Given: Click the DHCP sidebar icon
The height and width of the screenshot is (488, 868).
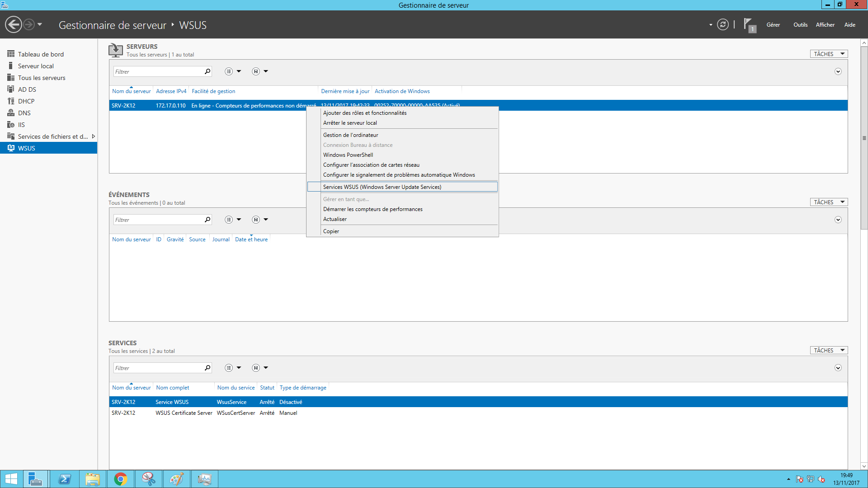Looking at the screenshot, I should pos(11,101).
